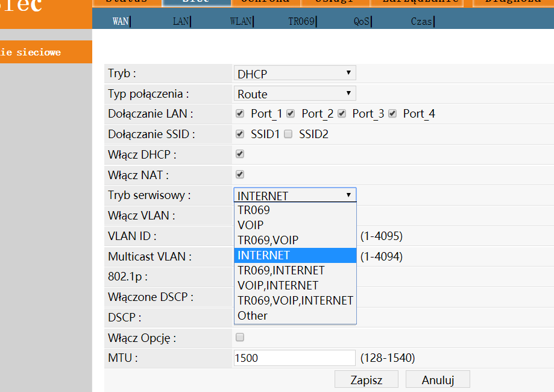Click the Anuluj button
This screenshot has width=554, height=392.
pos(438,380)
